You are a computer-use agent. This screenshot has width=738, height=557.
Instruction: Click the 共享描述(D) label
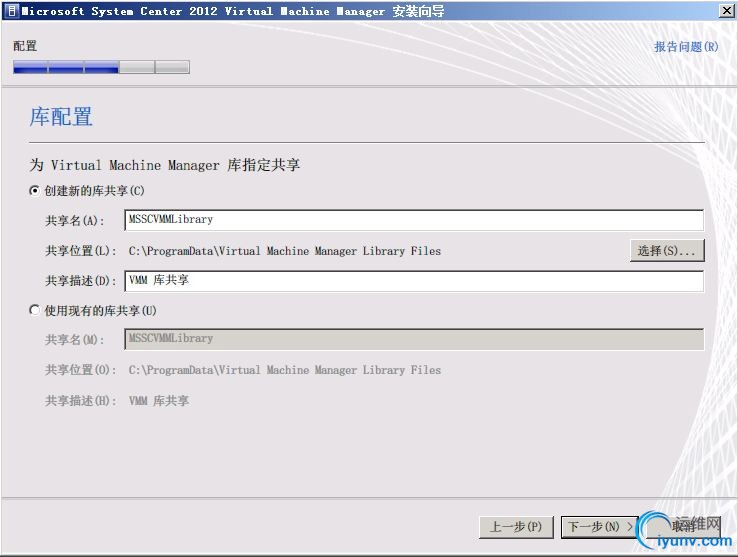[x=80, y=281]
